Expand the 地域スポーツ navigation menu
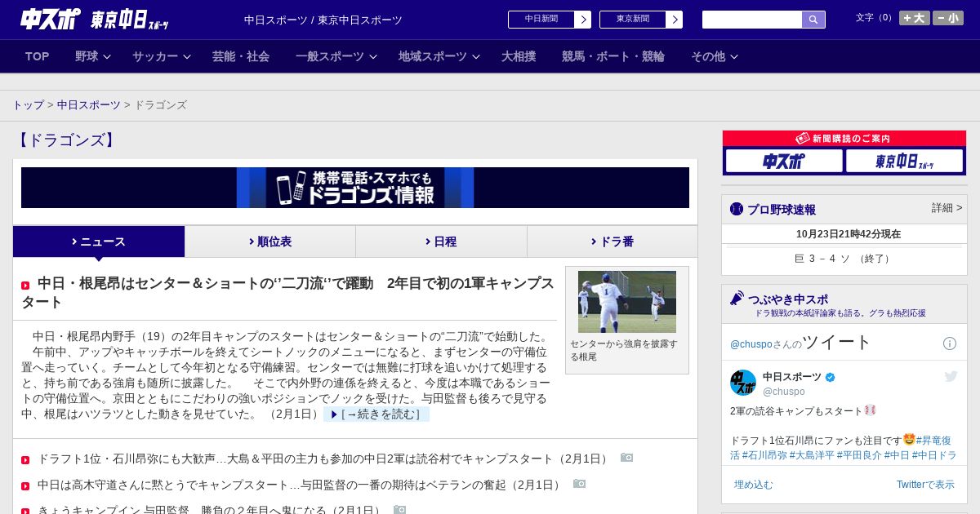Image resolution: width=980 pixels, height=514 pixels. pos(439,56)
